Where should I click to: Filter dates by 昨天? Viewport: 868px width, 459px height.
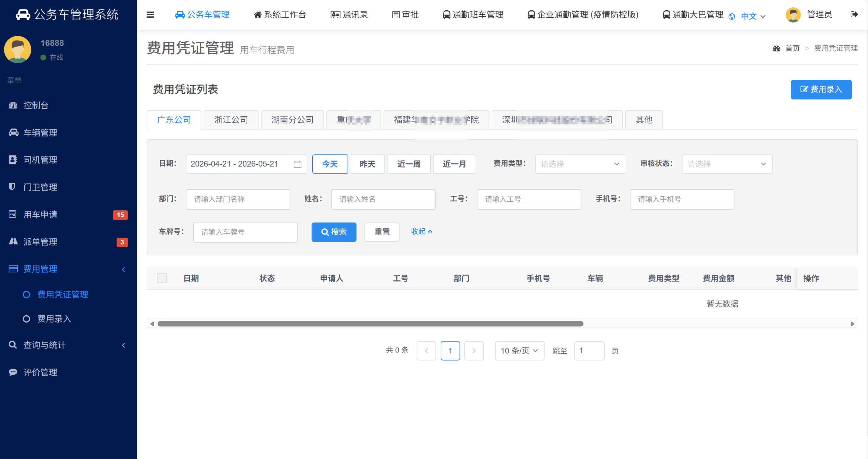(367, 164)
